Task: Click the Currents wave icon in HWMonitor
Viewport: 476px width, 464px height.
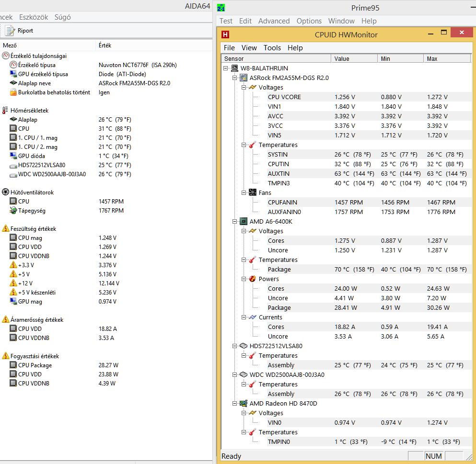Action: tap(253, 317)
